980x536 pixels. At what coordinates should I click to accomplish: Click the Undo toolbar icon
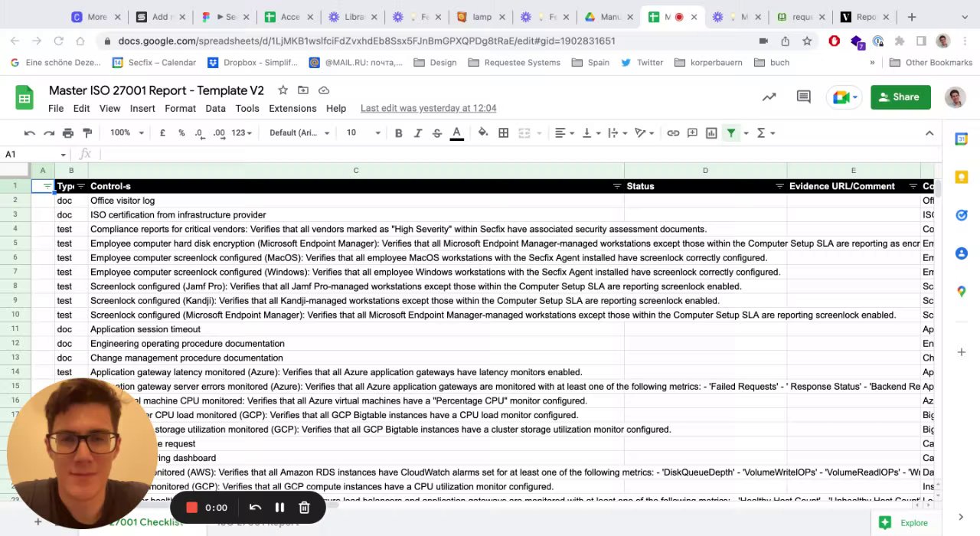pos(30,133)
